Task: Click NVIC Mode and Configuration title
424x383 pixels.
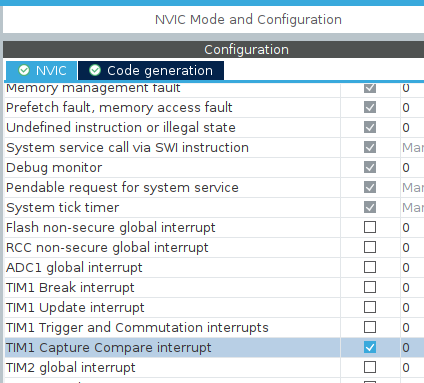Action: [248, 20]
